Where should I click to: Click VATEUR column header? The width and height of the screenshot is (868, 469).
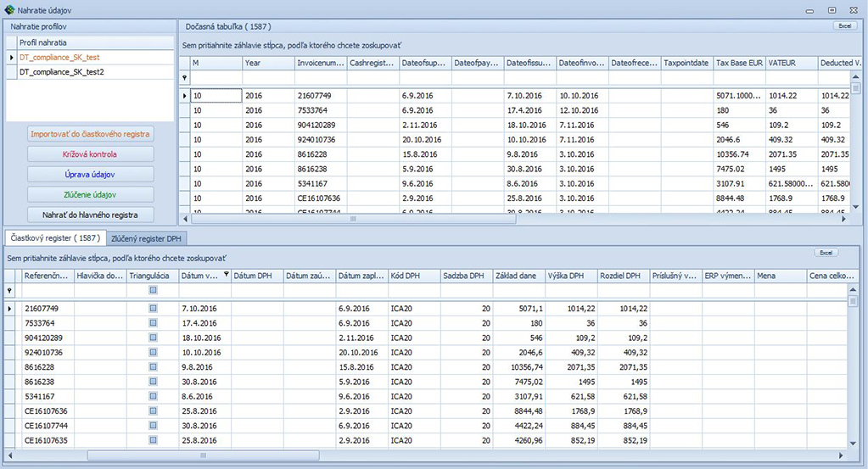(x=791, y=63)
